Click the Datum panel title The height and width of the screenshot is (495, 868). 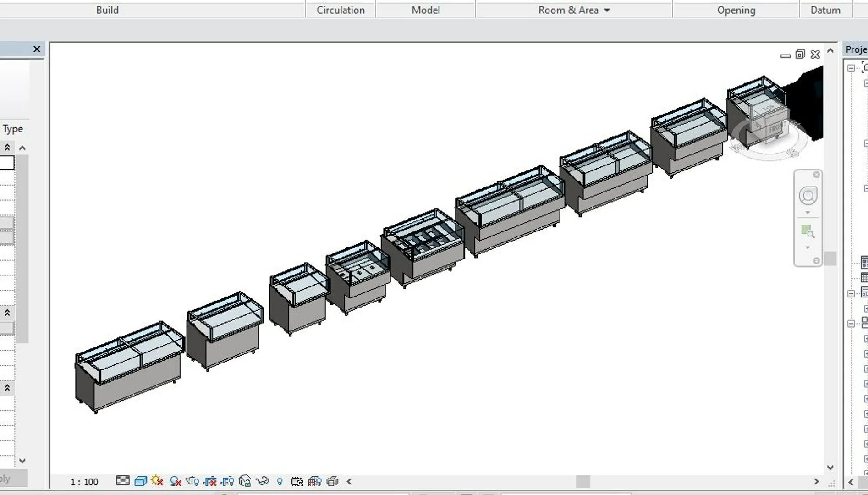(825, 10)
